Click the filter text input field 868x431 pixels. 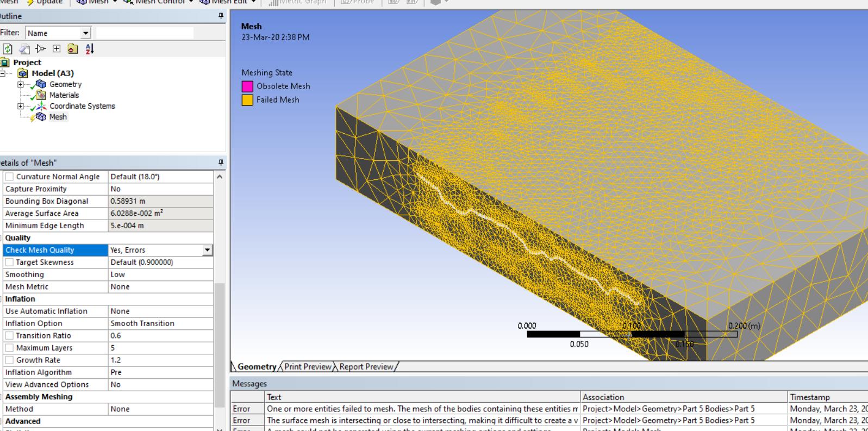click(145, 33)
